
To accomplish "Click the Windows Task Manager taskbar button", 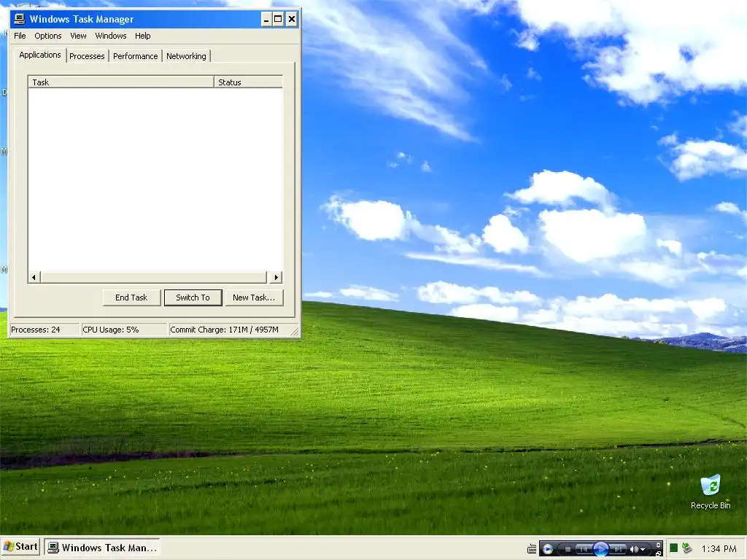I will click(x=102, y=548).
